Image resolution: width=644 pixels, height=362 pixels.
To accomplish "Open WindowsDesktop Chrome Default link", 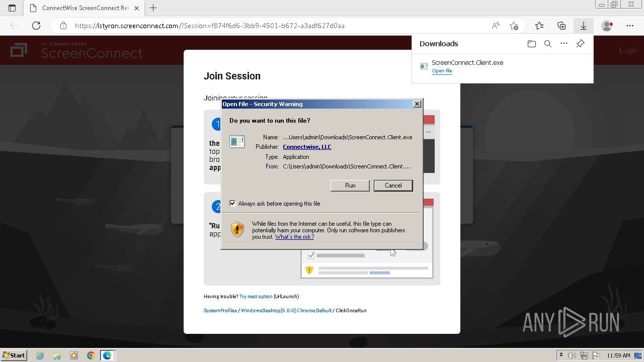I will (286, 311).
